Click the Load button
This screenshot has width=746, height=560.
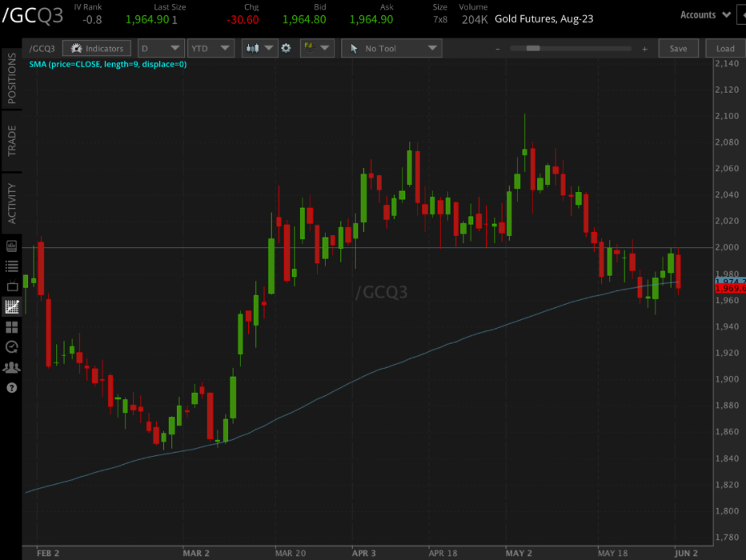(x=724, y=48)
